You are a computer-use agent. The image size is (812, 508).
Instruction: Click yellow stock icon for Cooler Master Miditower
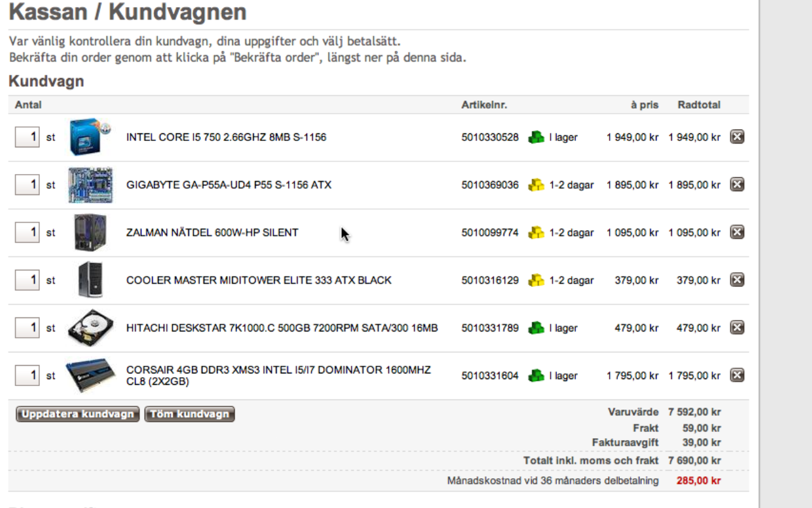pyautogui.click(x=536, y=280)
